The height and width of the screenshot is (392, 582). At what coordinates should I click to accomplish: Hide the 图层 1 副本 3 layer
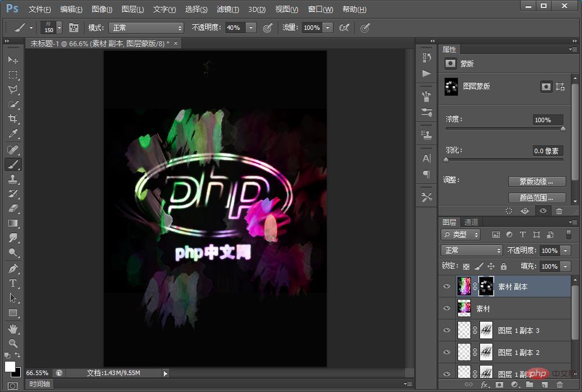point(447,330)
